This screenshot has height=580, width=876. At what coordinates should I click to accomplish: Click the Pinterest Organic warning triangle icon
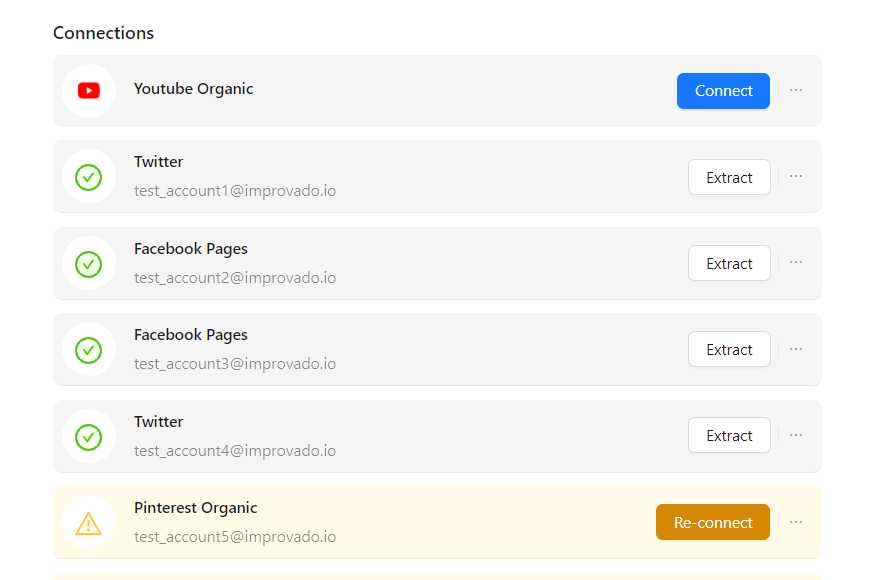click(89, 523)
